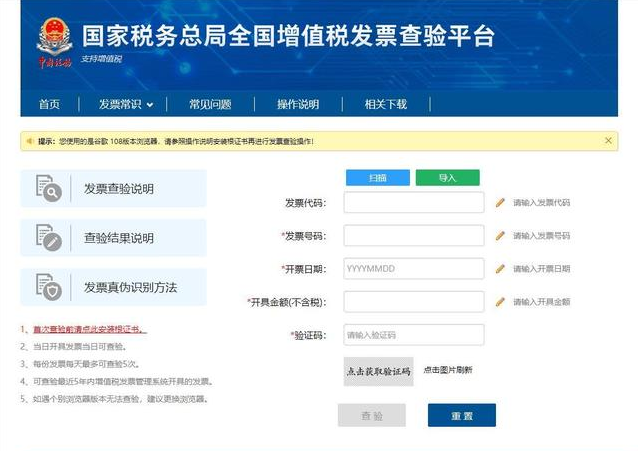Click the document magnifier icon

coord(48,188)
